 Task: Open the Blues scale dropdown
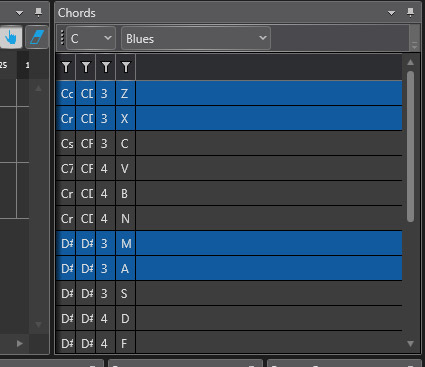click(196, 38)
